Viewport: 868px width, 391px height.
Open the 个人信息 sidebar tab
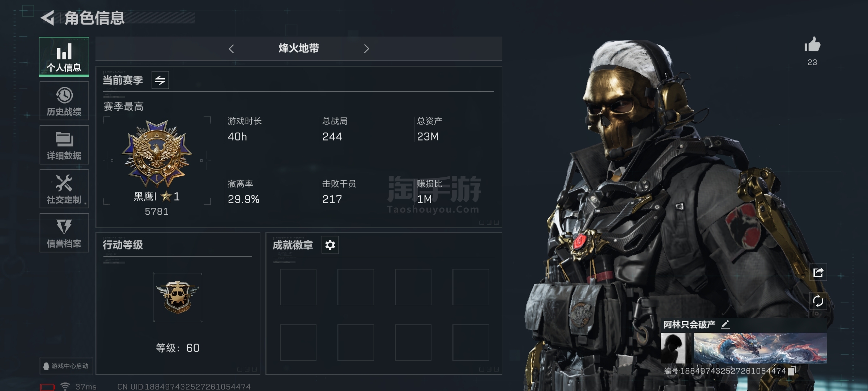click(64, 57)
